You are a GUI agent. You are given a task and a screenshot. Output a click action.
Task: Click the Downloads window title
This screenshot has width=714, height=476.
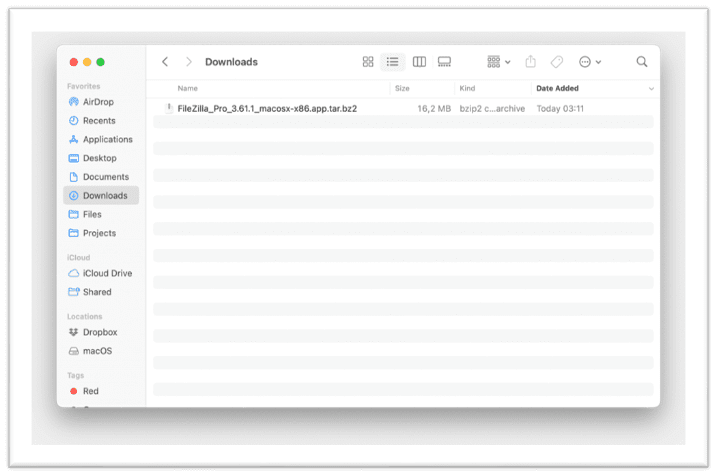click(231, 62)
